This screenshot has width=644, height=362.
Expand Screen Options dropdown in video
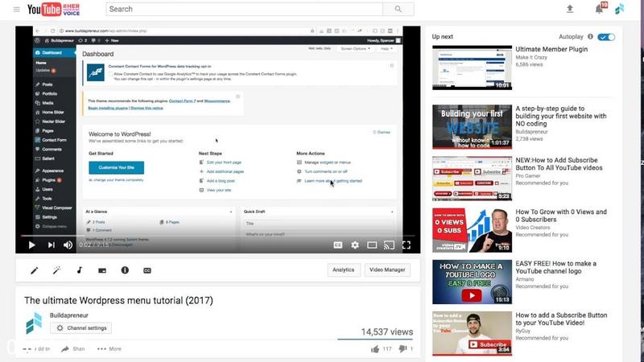coord(355,48)
